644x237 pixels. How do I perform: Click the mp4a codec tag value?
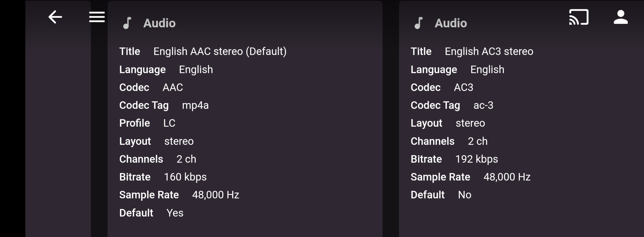click(195, 105)
